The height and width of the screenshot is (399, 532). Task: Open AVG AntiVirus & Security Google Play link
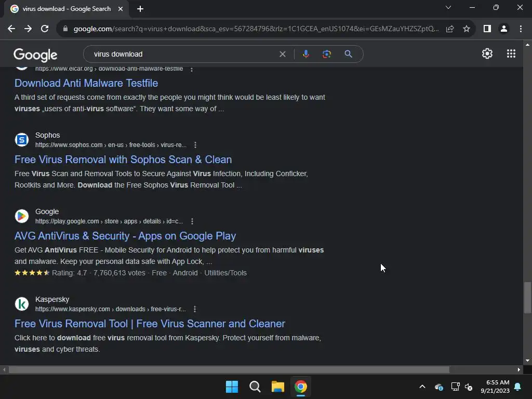[125, 236]
